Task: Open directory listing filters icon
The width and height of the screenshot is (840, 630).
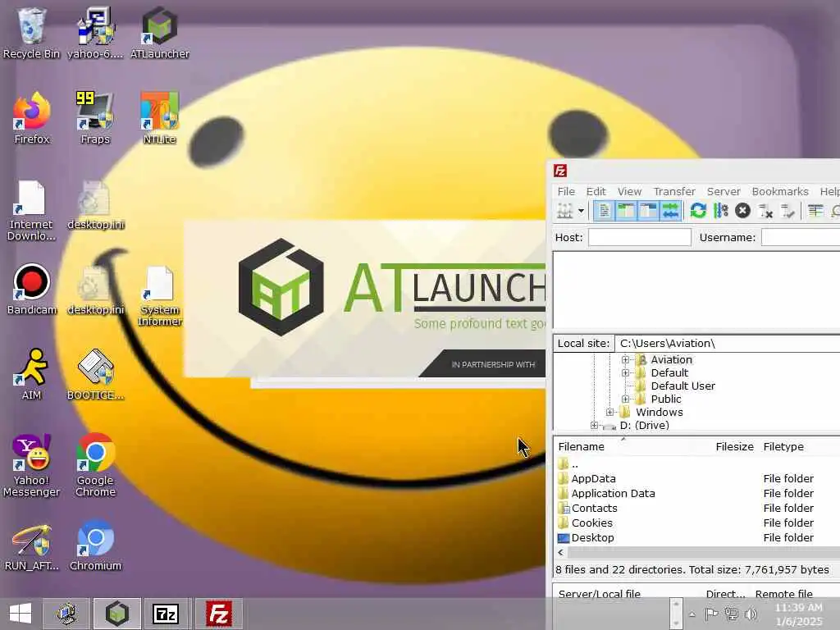Action: (x=815, y=211)
